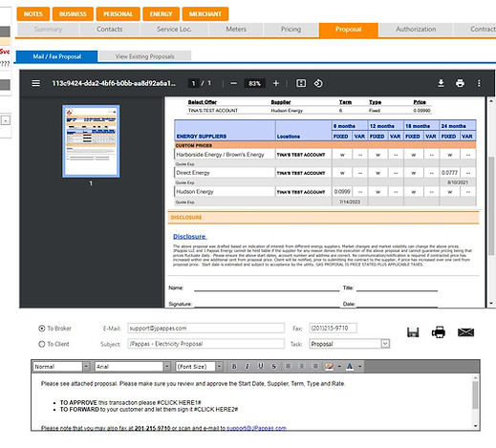Screen dimensions: 496x448
Task: Open the View Existing Proposals tab
Action: (x=144, y=56)
